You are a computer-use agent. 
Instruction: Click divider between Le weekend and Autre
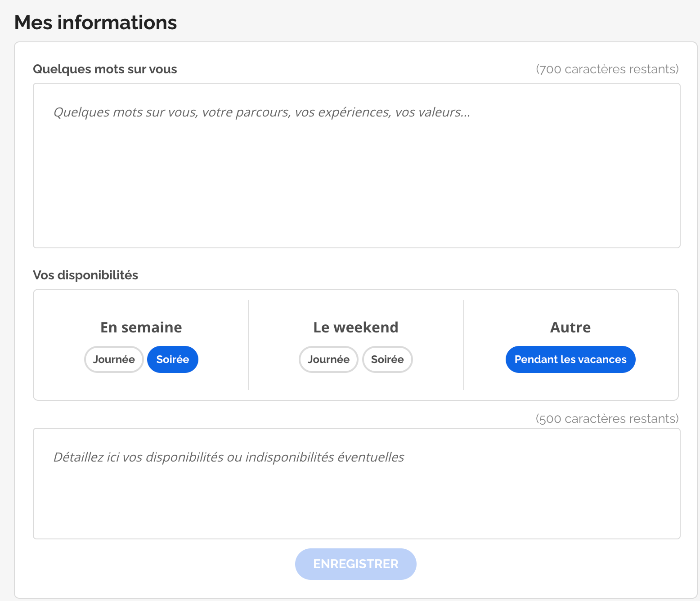tap(464, 345)
